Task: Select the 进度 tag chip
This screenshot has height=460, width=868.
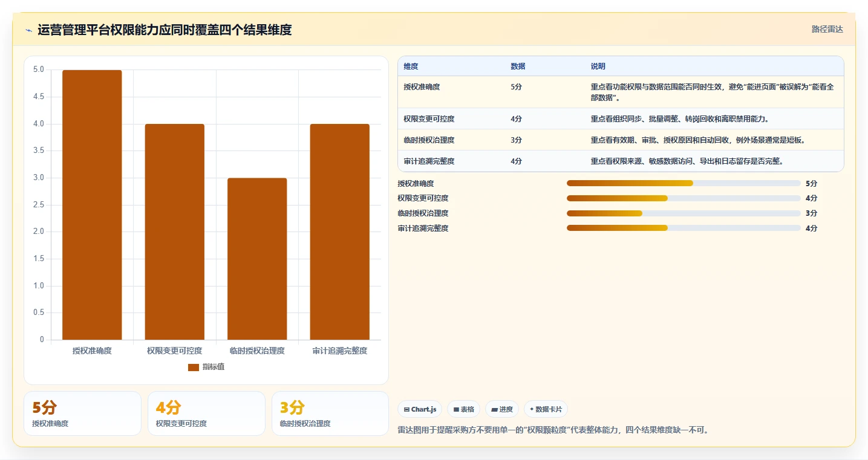Action: pyautogui.click(x=502, y=409)
